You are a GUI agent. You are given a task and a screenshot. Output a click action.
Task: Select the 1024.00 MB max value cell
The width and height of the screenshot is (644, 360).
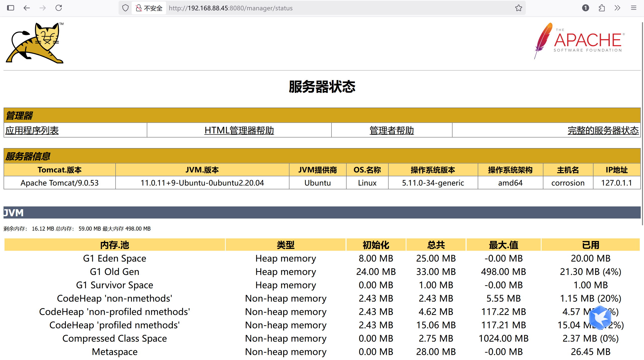pos(504,338)
